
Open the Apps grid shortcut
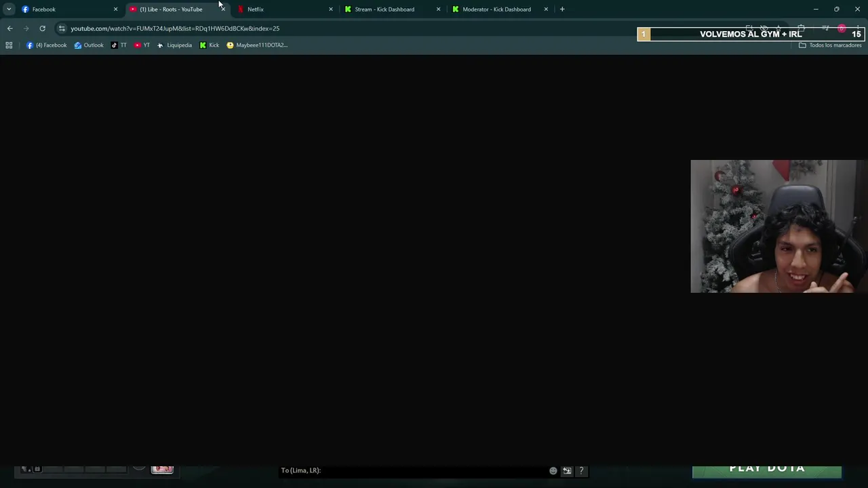click(9, 45)
